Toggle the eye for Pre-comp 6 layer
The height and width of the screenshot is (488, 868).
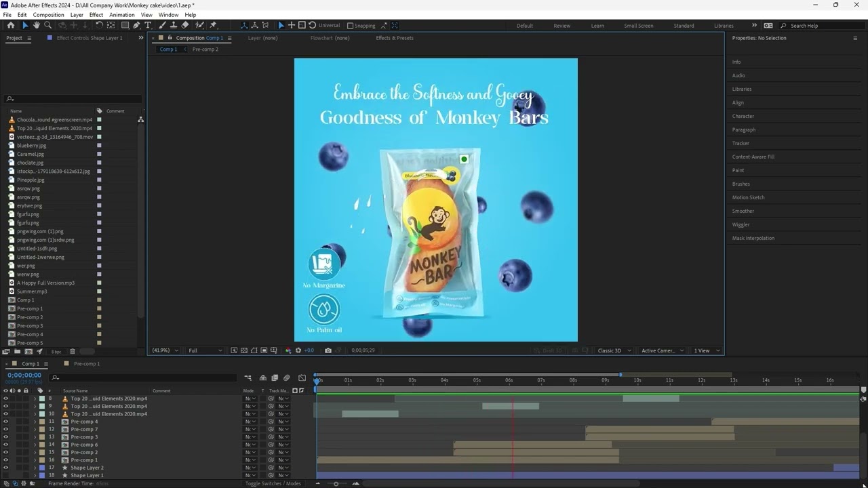coord(5,445)
